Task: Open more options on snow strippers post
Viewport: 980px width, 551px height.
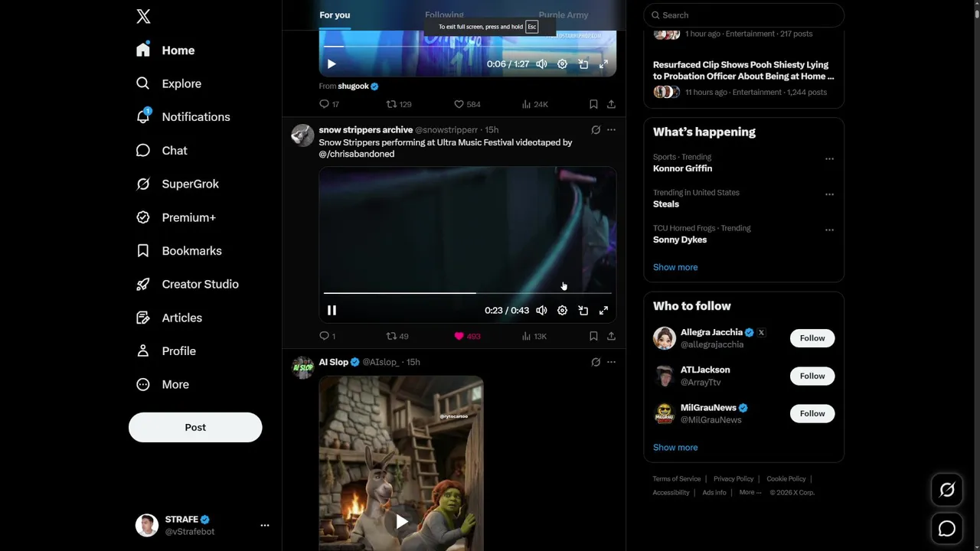Action: point(611,130)
